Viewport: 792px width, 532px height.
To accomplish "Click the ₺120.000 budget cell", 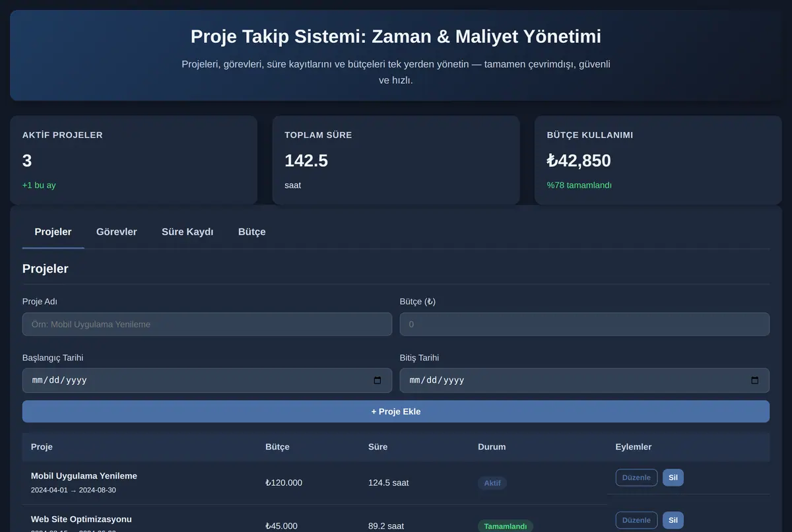I will 284,482.
